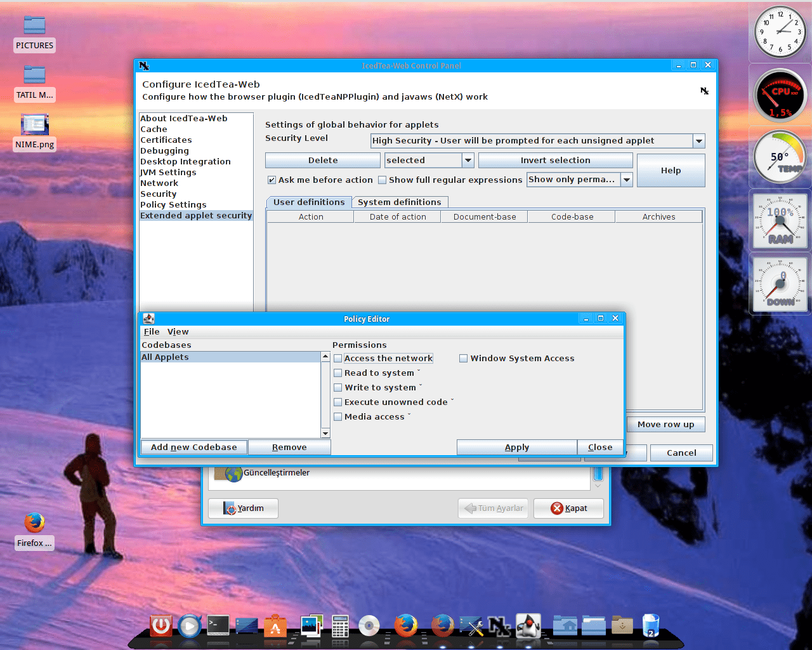
Task: Expand the Security Level dropdown
Action: (698, 141)
